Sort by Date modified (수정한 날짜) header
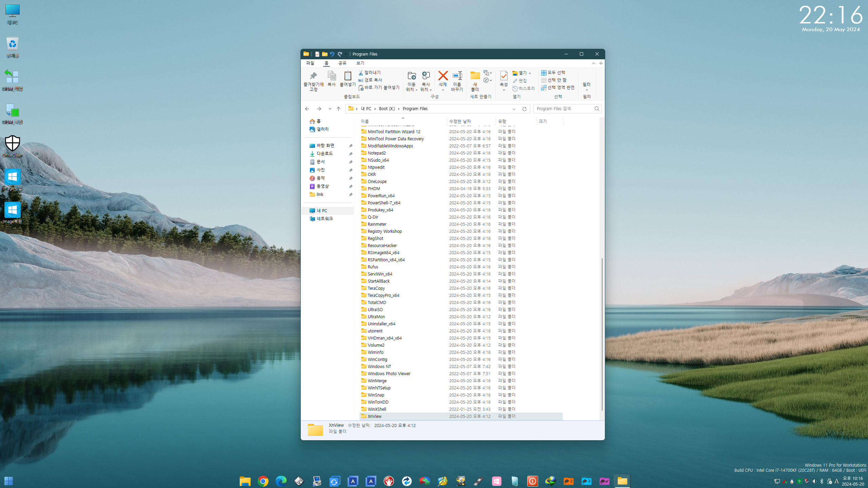 471,121
